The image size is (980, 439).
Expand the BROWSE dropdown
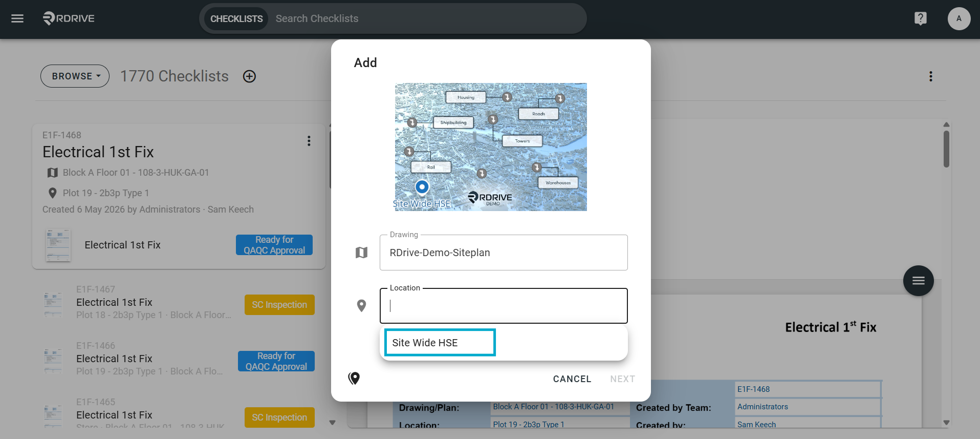pos(75,76)
